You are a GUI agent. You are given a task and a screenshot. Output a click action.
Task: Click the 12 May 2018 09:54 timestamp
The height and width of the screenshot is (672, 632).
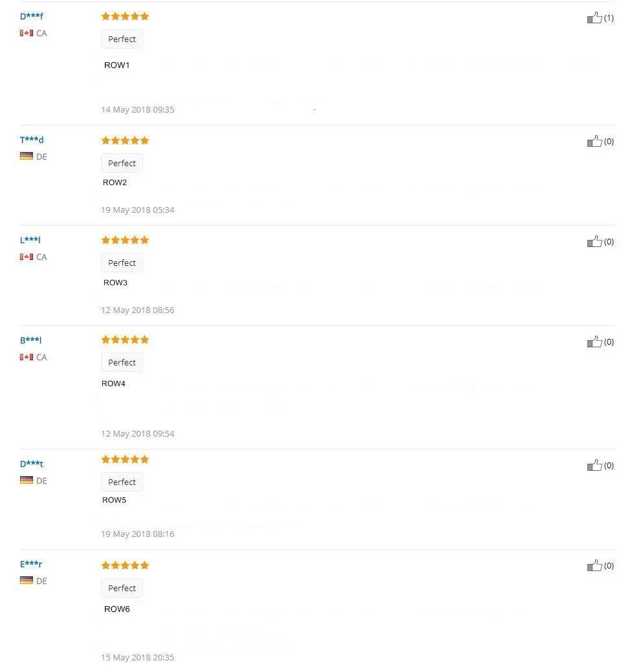[138, 434]
